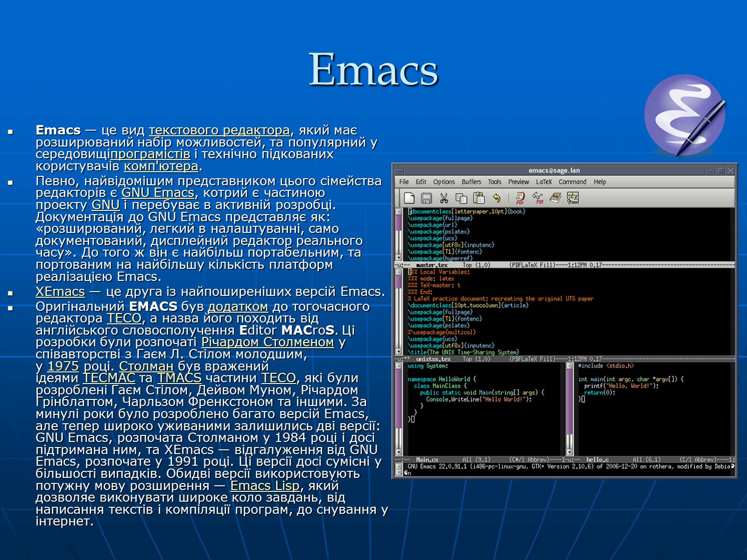This screenshot has width=747, height=560.
Task: Click the BibTeX book toolbar icon
Action: (555, 198)
